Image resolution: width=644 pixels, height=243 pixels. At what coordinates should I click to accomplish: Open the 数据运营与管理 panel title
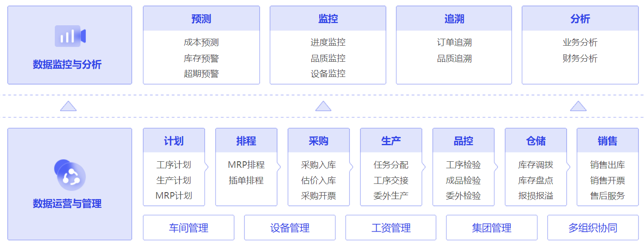[67, 203]
